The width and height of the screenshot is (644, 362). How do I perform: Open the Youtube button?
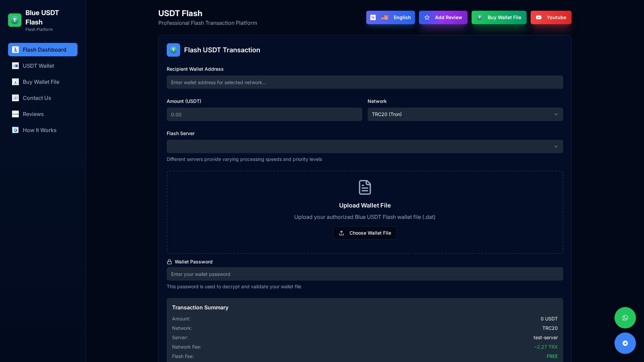551,17
